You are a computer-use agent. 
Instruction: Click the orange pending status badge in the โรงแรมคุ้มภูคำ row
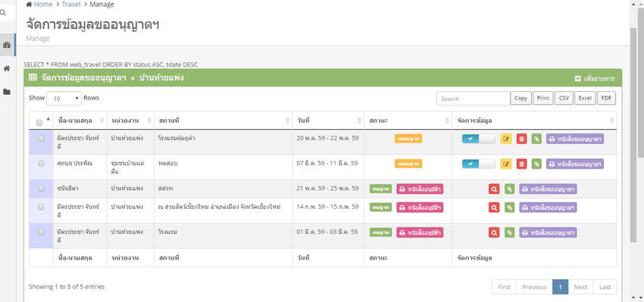408,139
